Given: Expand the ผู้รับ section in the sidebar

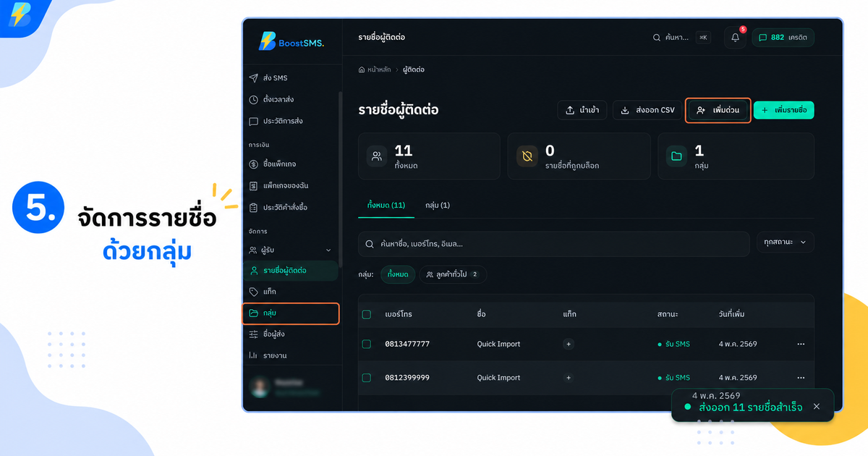Looking at the screenshot, I should 290,250.
